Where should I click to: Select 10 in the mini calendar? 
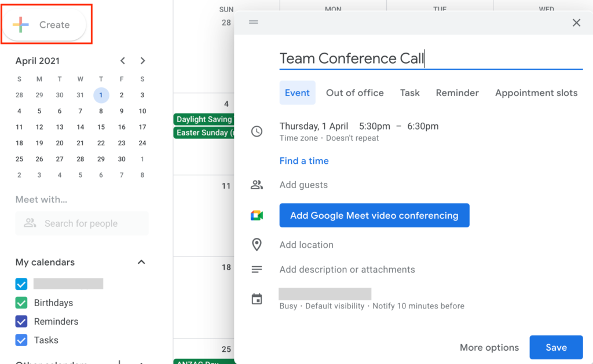[x=142, y=111]
